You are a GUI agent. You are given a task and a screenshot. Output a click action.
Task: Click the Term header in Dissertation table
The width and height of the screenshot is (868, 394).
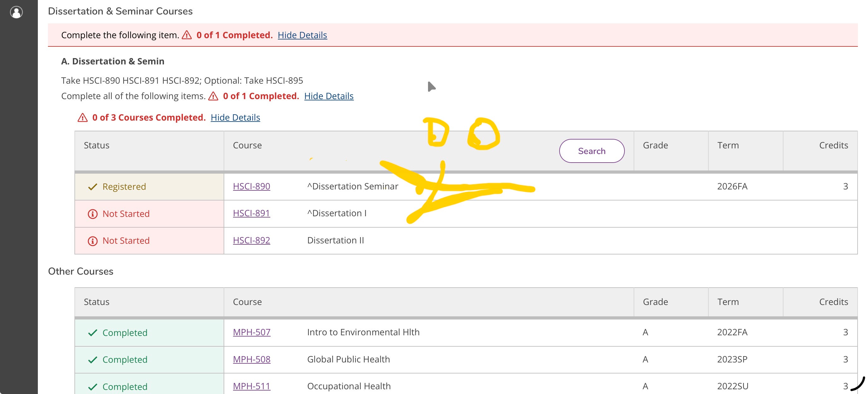728,146
